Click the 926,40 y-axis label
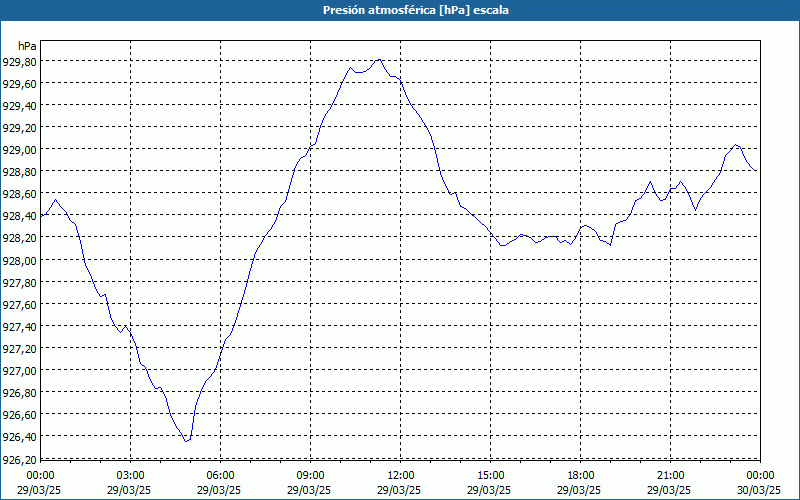The image size is (800, 500). pyautogui.click(x=19, y=436)
